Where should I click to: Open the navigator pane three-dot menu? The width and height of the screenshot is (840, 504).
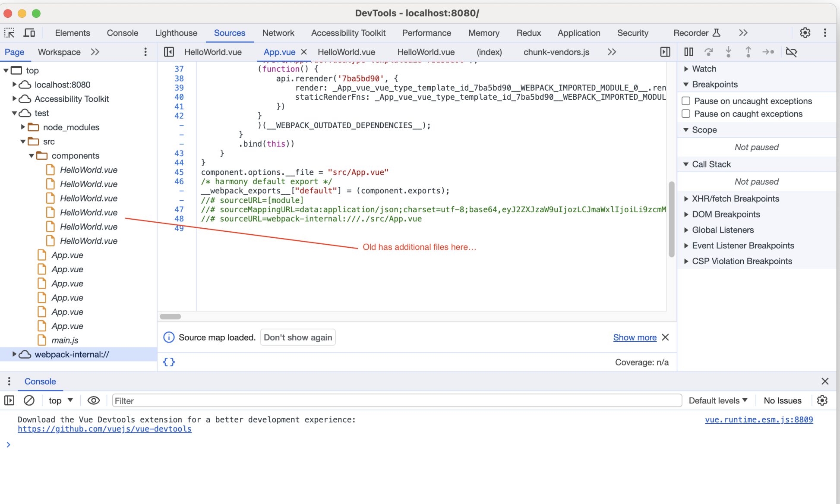145,52
